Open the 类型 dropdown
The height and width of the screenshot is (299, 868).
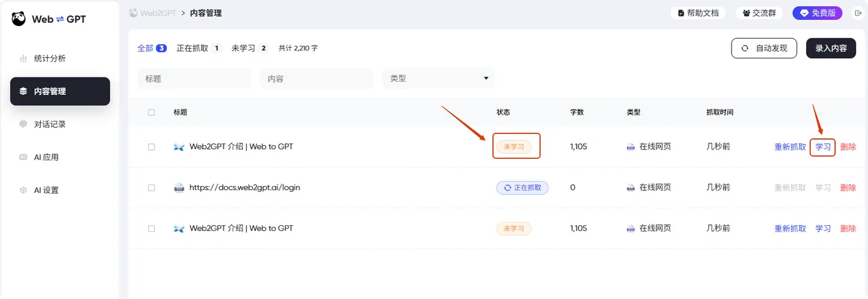pyautogui.click(x=439, y=78)
